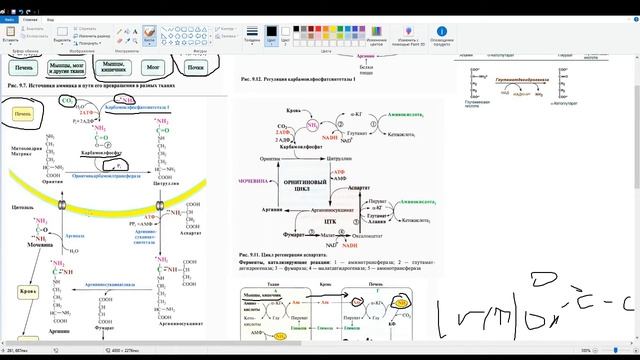The height and width of the screenshot is (360, 640).
Task: Open the Толщина (line thickness) dropdown
Action: tap(252, 35)
